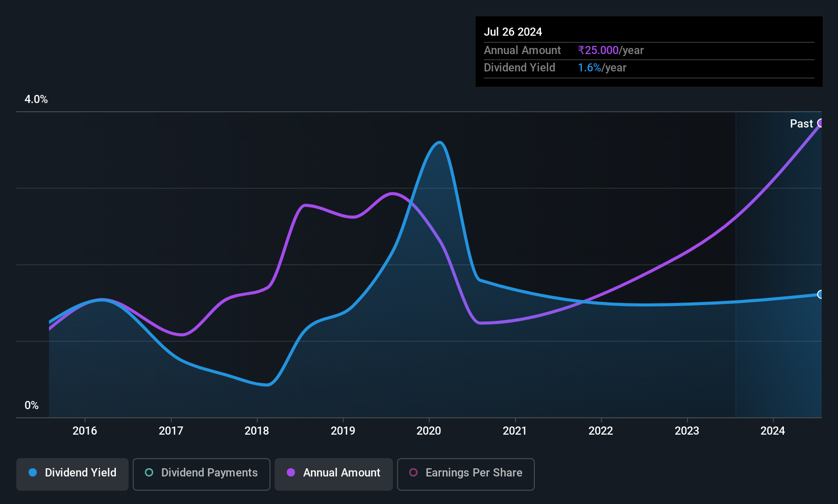Click the 4.0% y-axis label

click(x=36, y=99)
